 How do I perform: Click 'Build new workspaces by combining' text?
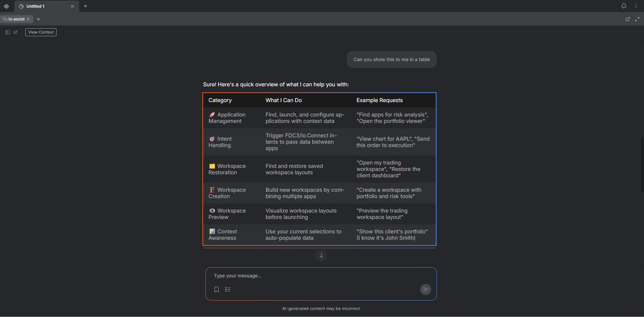(x=305, y=193)
